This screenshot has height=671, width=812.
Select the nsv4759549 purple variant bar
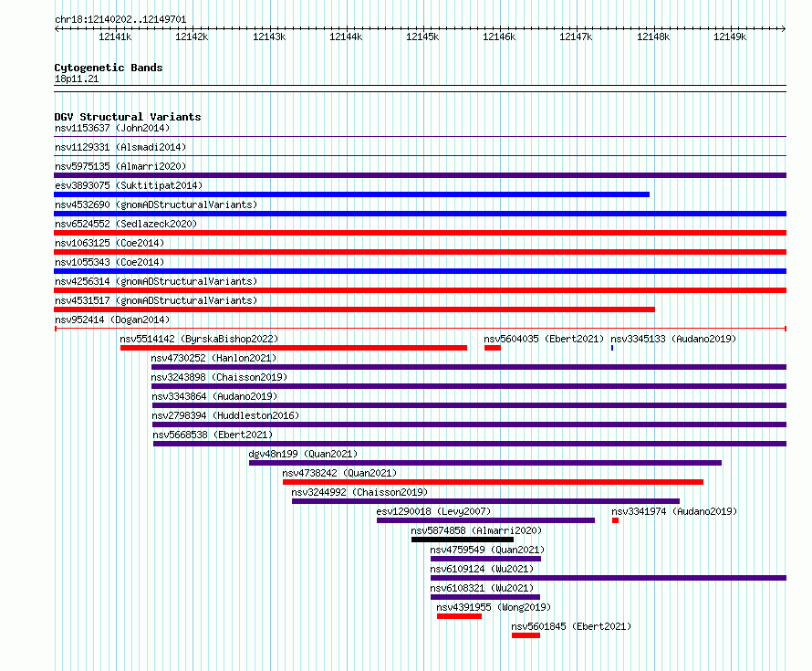click(x=485, y=559)
